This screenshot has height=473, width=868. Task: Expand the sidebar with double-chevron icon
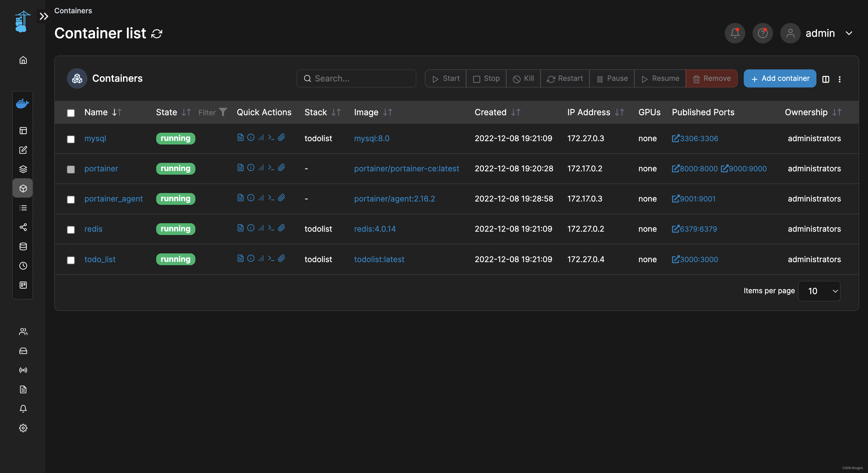point(44,16)
